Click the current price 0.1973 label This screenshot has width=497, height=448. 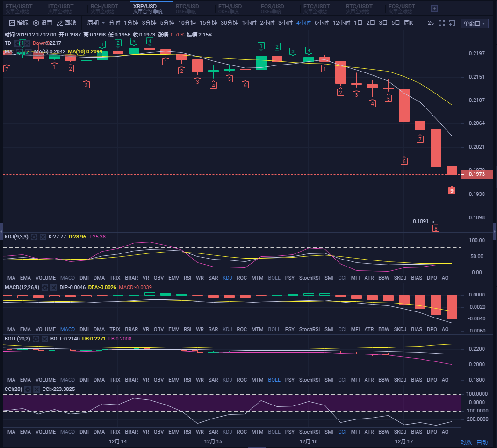(x=476, y=173)
